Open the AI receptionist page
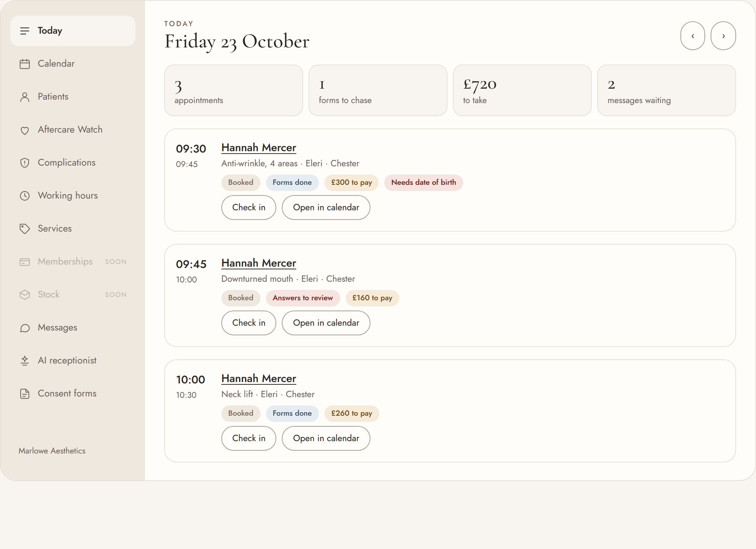Viewport: 756px width, 549px height. pos(73,360)
